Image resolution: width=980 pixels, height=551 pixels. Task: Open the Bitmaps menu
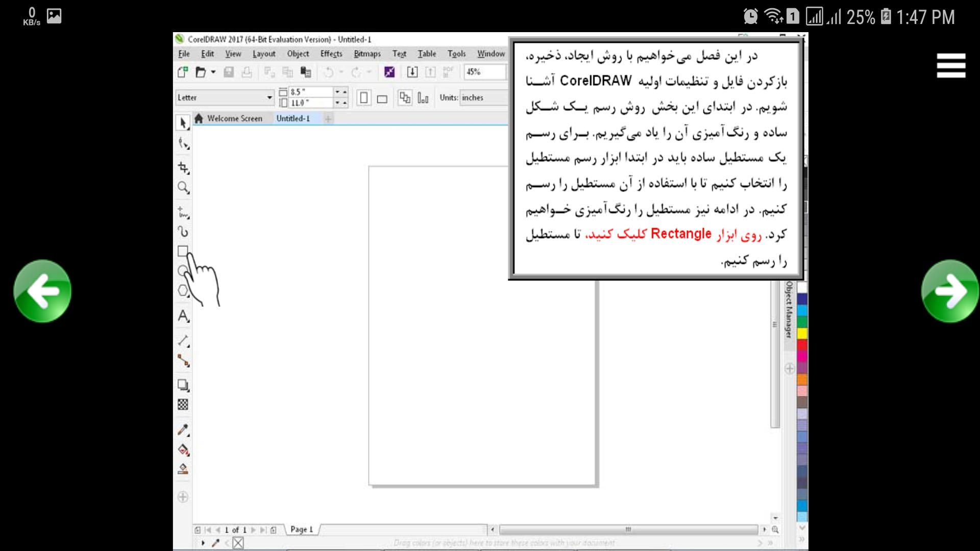pos(367,54)
